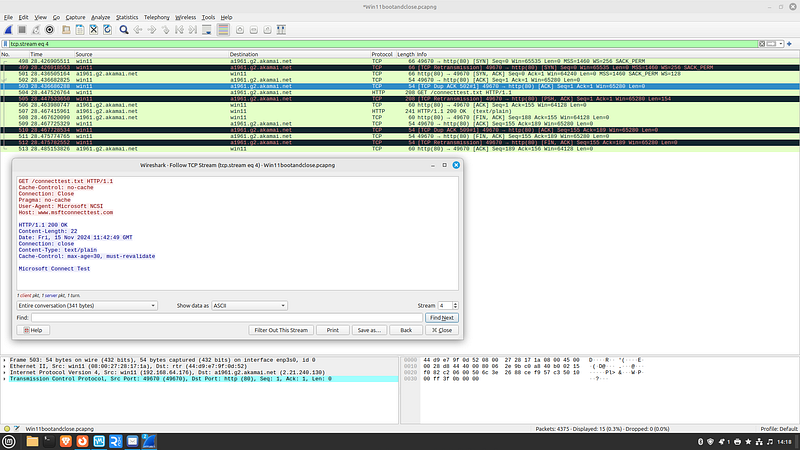Open display filter bookmarks icon
The image size is (800, 450).
(5, 44)
